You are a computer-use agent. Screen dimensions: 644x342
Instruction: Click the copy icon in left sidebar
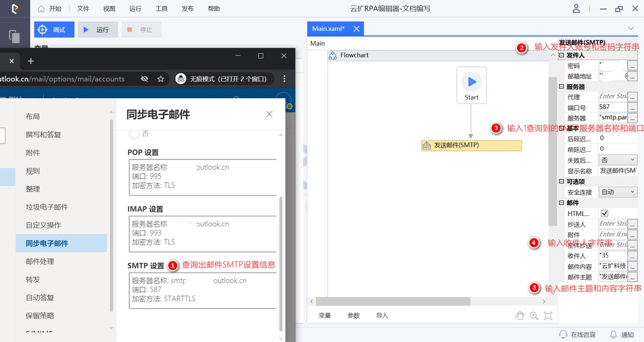click(x=15, y=36)
